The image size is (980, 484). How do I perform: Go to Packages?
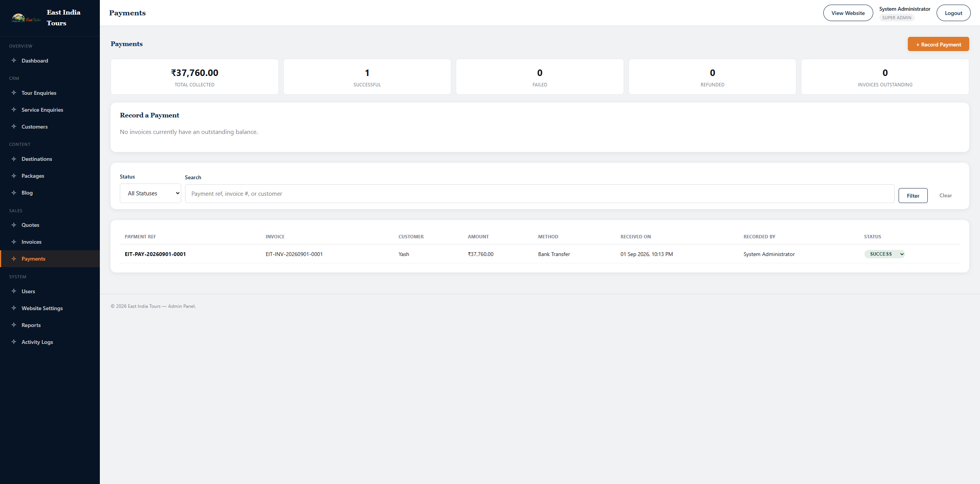pos(50,176)
